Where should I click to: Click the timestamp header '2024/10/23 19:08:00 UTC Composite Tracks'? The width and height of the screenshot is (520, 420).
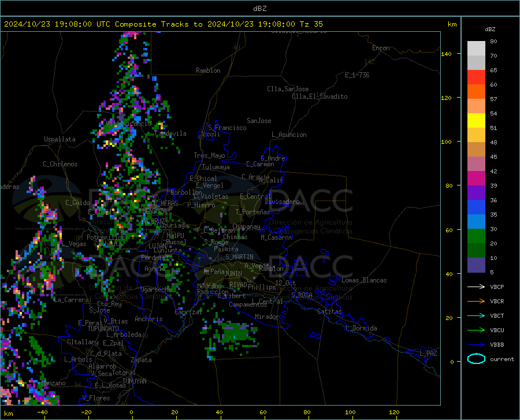(101, 24)
